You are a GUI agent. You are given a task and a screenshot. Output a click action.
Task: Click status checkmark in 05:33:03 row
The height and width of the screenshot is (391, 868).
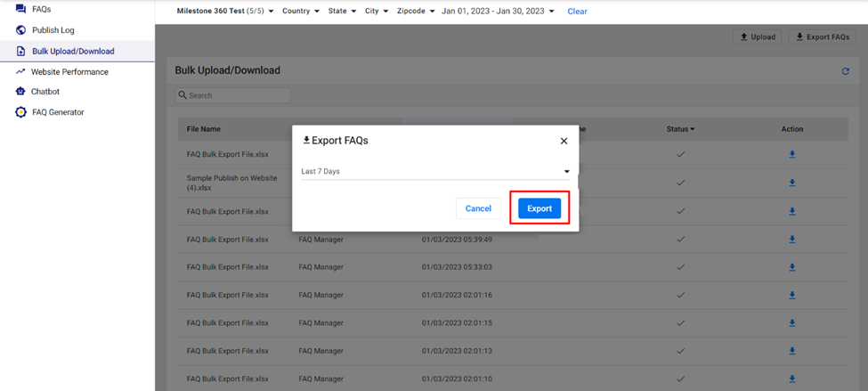point(681,267)
